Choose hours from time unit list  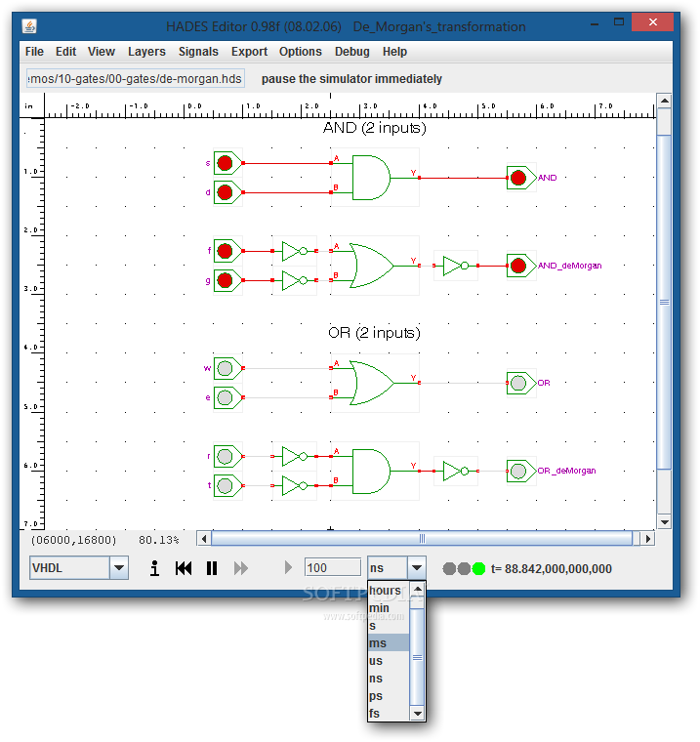(x=389, y=591)
